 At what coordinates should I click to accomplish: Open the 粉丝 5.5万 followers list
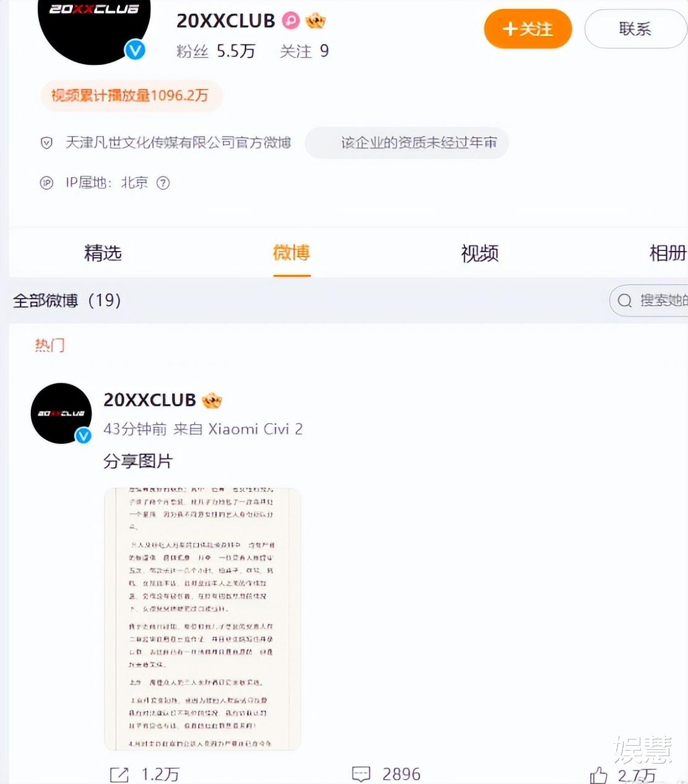[216, 51]
